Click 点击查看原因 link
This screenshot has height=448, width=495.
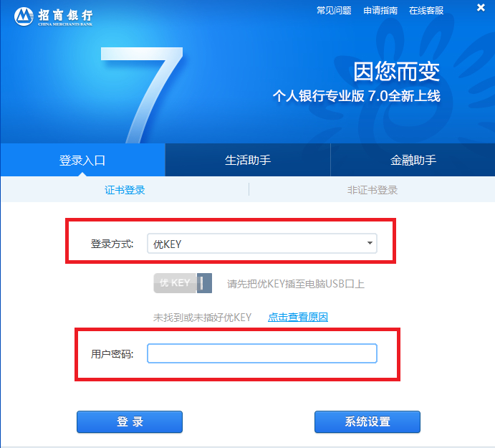(x=298, y=317)
